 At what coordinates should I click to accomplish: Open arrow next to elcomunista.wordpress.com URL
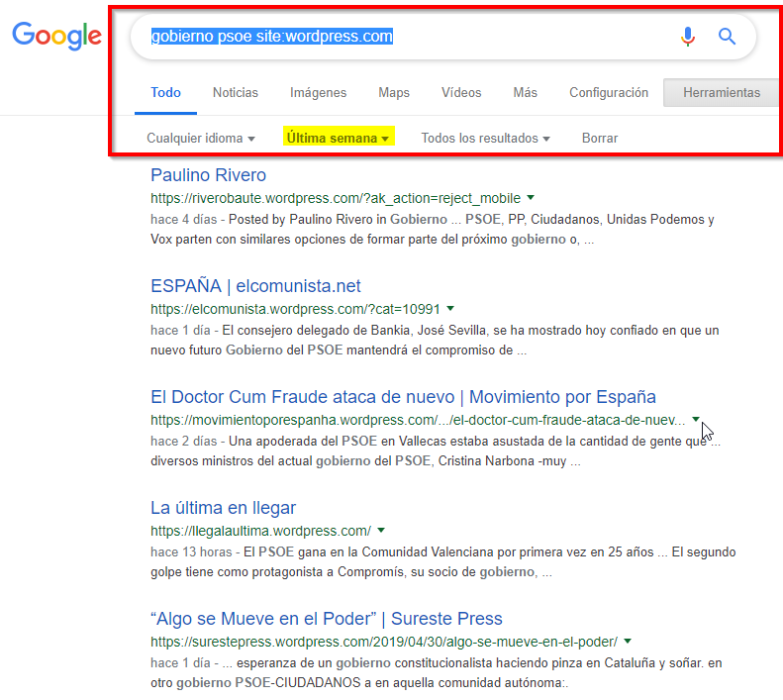[x=450, y=309]
